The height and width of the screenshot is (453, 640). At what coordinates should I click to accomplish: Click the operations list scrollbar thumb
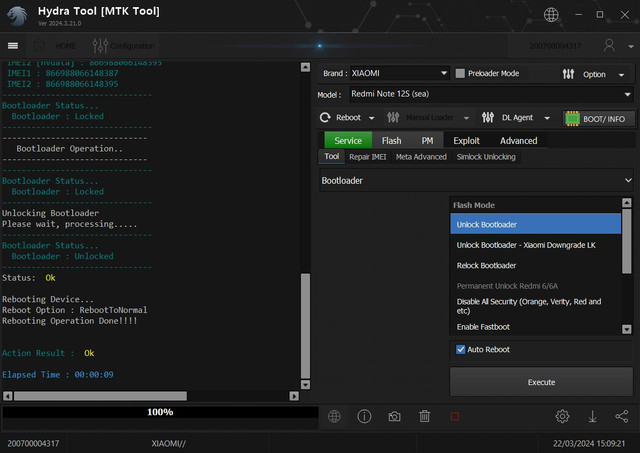pyautogui.click(x=627, y=242)
